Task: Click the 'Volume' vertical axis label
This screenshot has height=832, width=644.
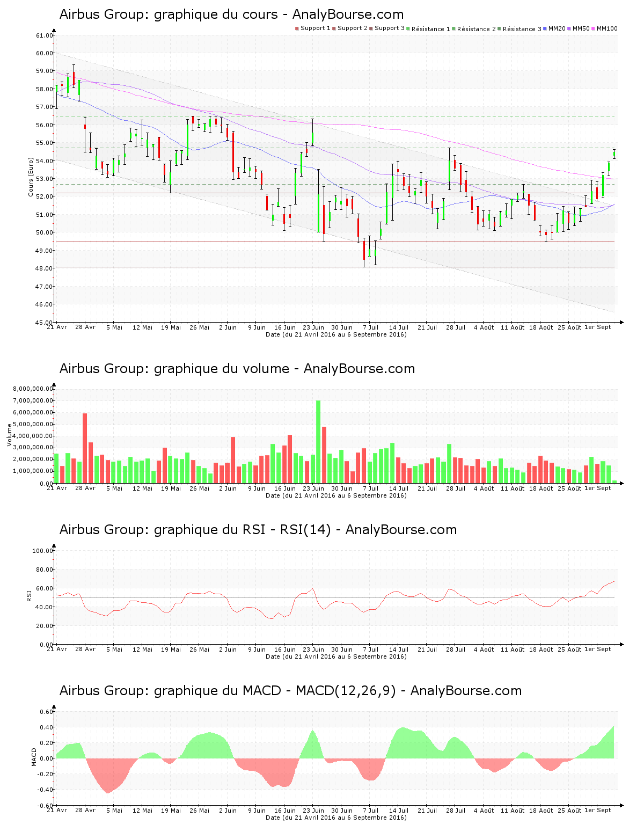Action: coord(9,435)
